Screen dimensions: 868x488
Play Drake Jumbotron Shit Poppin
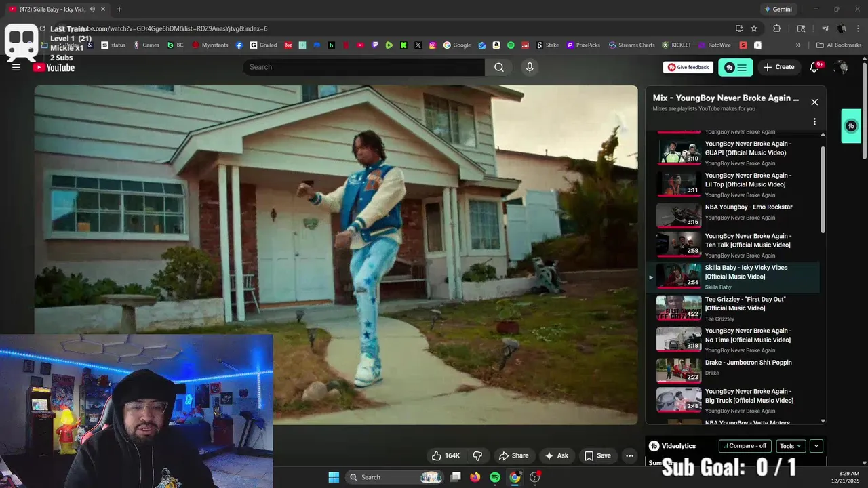click(x=737, y=370)
